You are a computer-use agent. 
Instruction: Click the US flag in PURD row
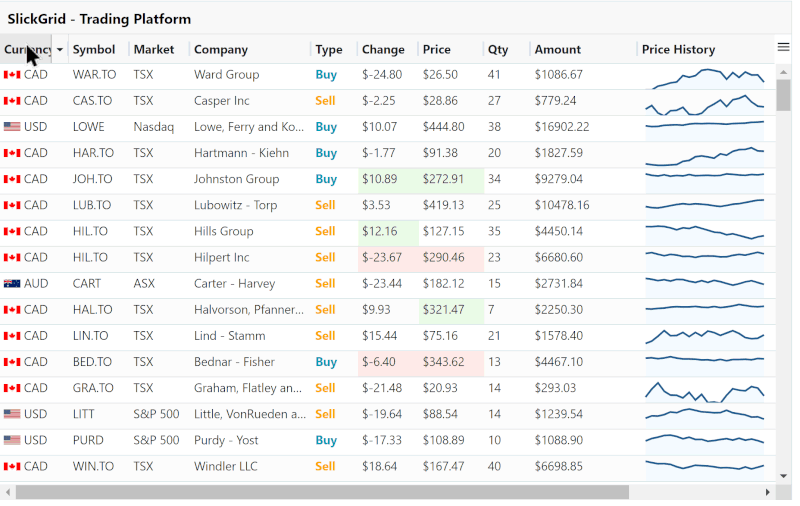(12, 440)
